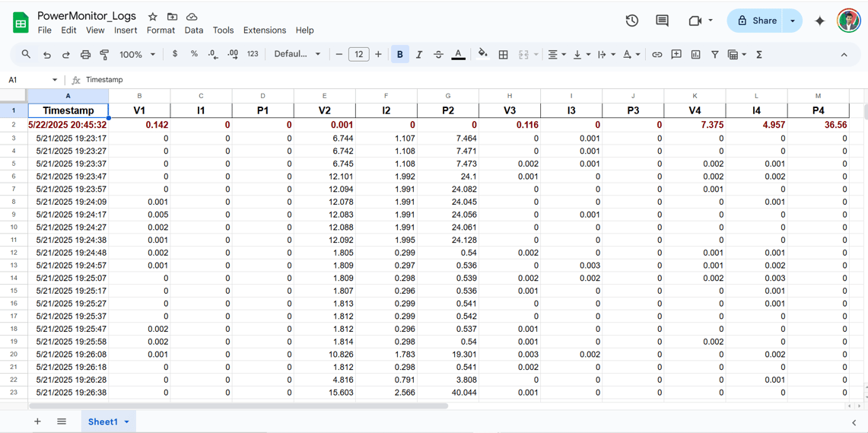Click the Insert link icon

point(657,54)
